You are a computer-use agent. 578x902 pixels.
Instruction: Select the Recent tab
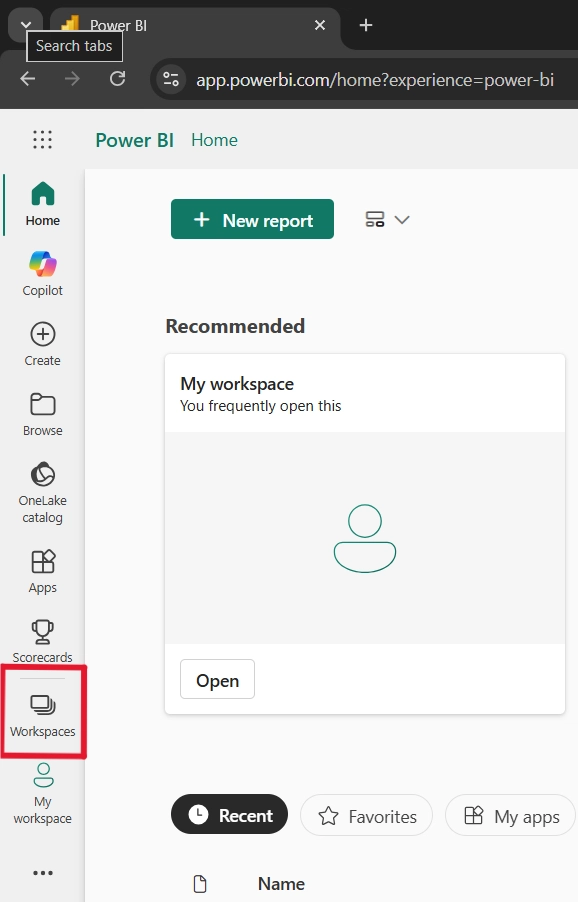point(229,815)
